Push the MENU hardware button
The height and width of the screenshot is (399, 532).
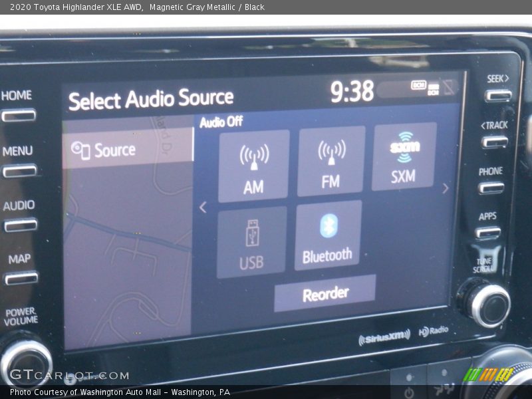point(20,171)
